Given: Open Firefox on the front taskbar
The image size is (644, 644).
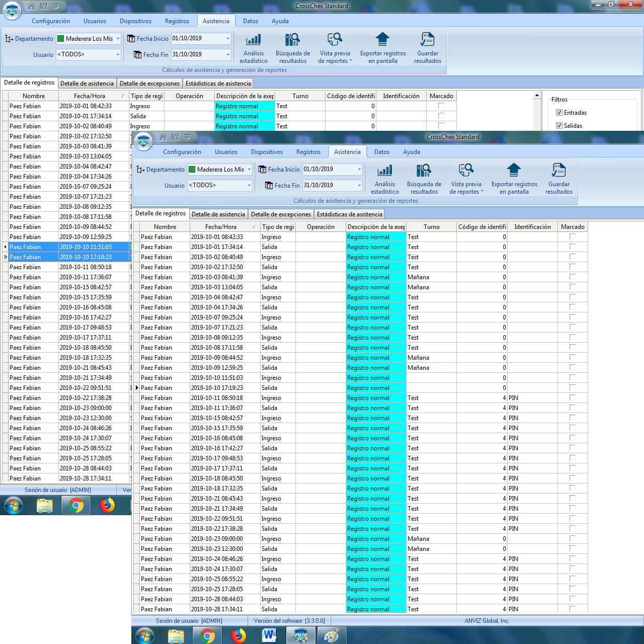Looking at the screenshot, I should (x=238, y=636).
